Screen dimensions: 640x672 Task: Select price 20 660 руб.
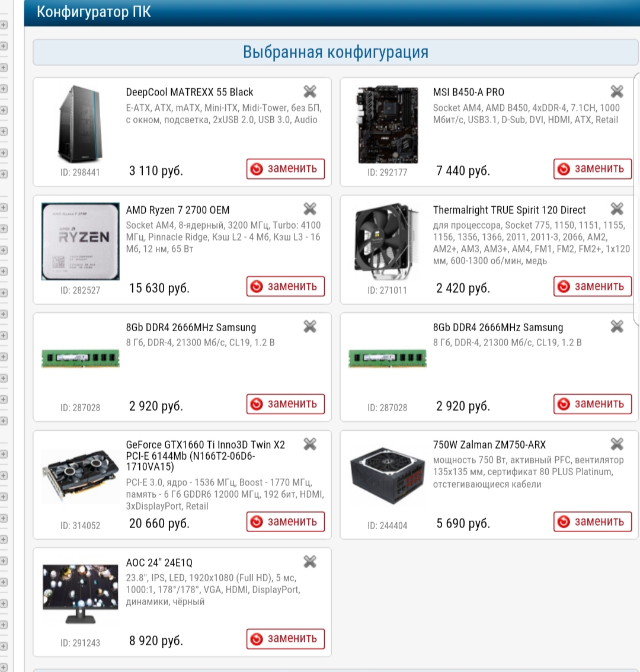click(x=159, y=523)
